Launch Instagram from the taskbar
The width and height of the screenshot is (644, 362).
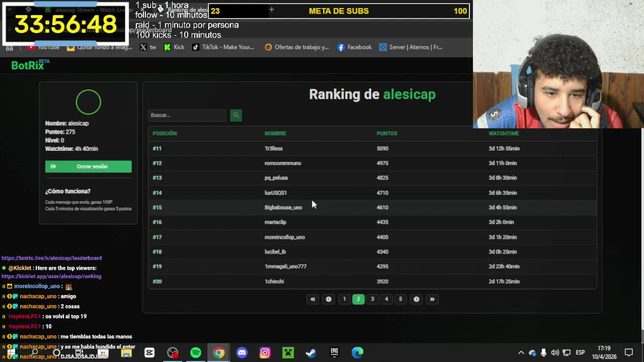265,352
